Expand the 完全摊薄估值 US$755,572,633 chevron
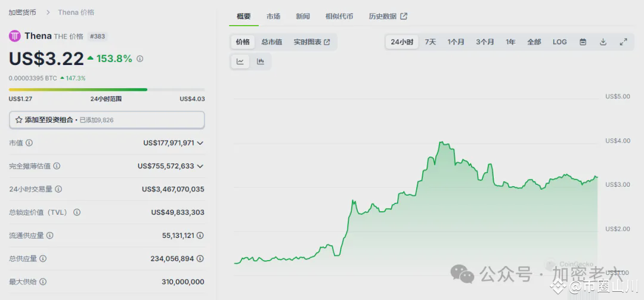 pyautogui.click(x=200, y=166)
